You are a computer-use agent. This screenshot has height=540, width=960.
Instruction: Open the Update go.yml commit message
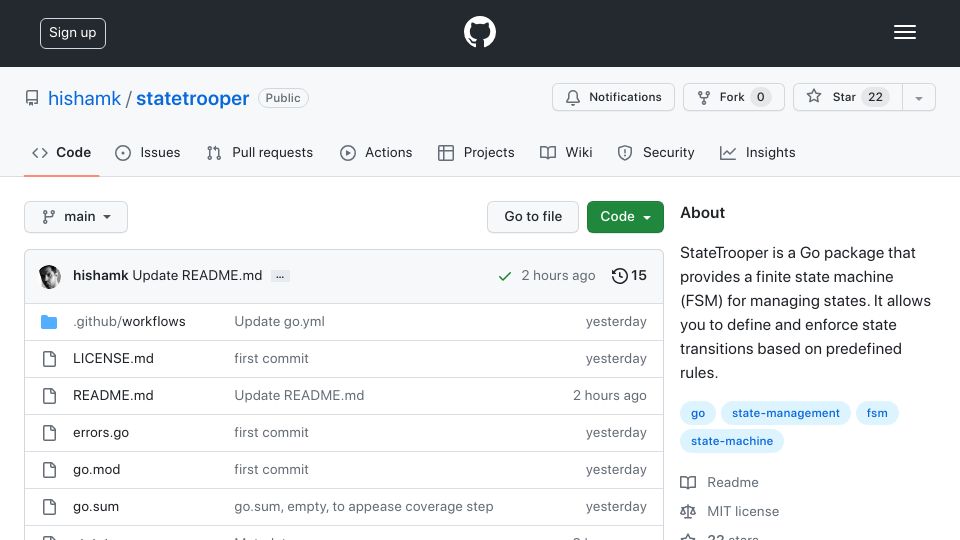pyautogui.click(x=279, y=321)
